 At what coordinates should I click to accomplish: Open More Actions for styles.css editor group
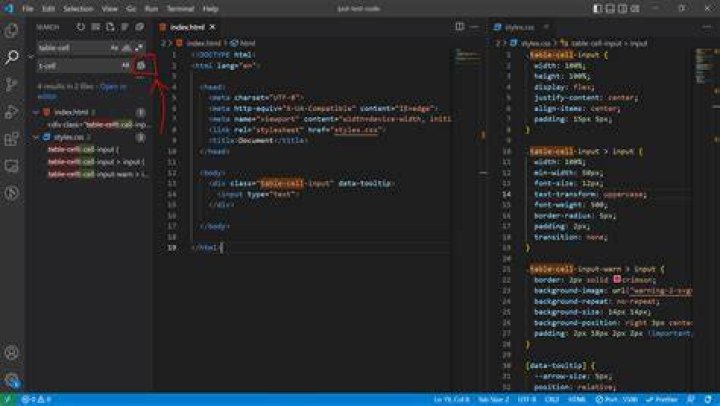707,27
